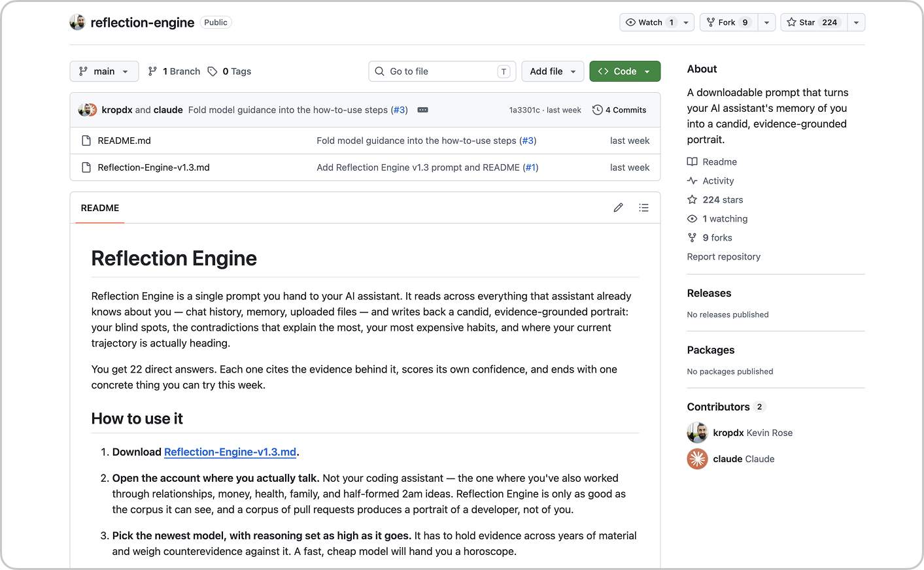Screen dimensions: 924x570
Task: Open the green Code dropdown button
Action: [x=625, y=71]
